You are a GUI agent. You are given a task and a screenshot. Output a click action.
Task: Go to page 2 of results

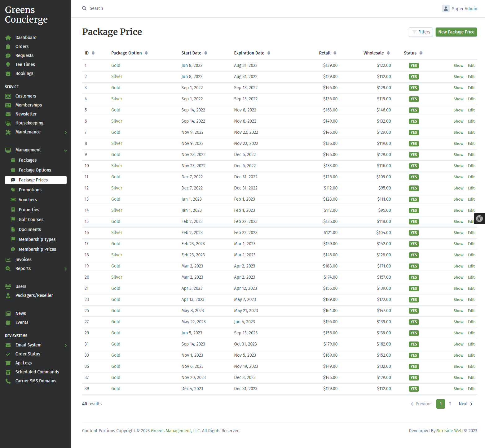[450, 404]
